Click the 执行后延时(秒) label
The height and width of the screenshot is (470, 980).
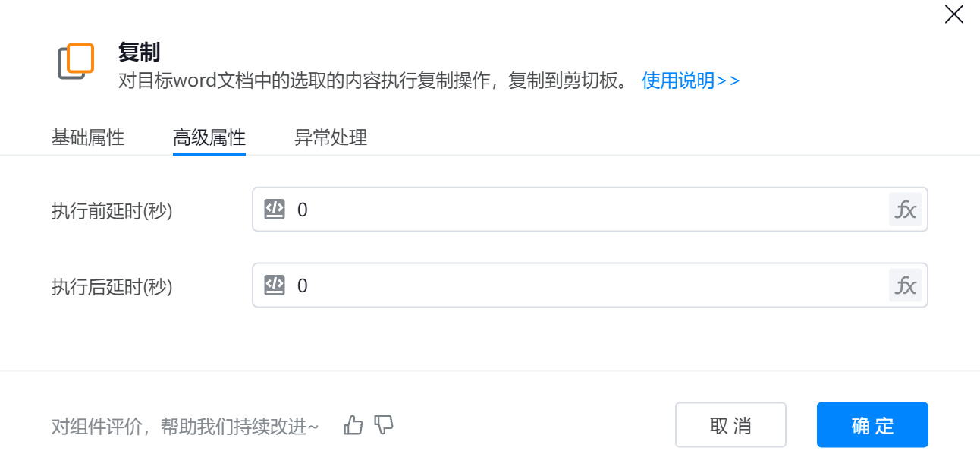tap(112, 287)
